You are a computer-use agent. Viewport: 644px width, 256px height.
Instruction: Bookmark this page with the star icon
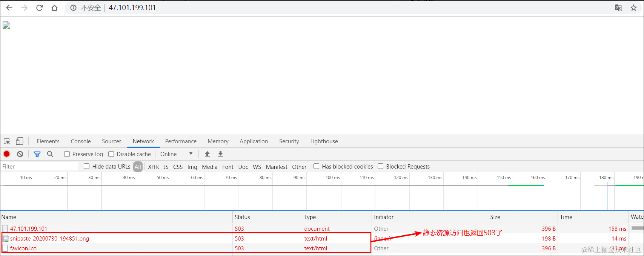click(633, 8)
